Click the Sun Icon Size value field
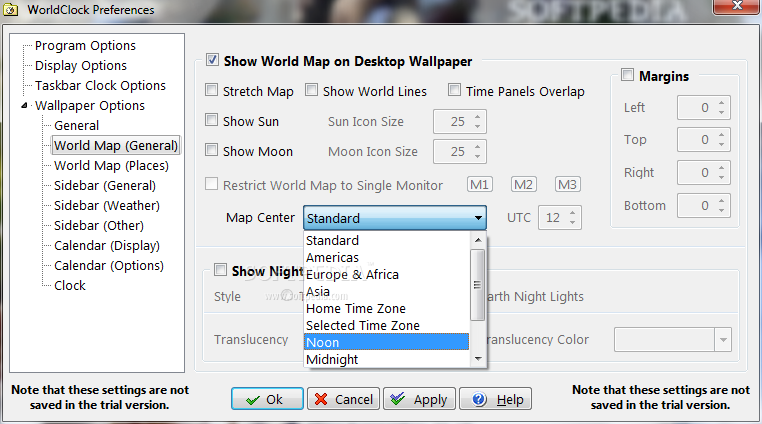The width and height of the screenshot is (762, 424). tap(452, 122)
